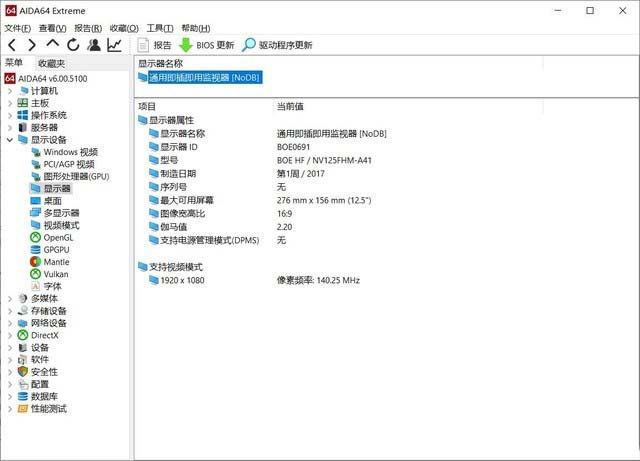Select the 制造日期 row
Image resolution: width=640 pixels, height=461 pixels.
(173, 174)
